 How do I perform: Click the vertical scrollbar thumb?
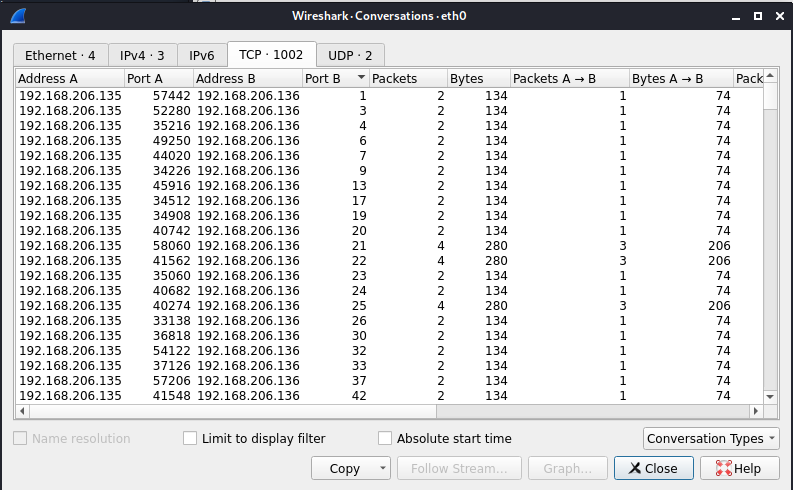coord(770,96)
